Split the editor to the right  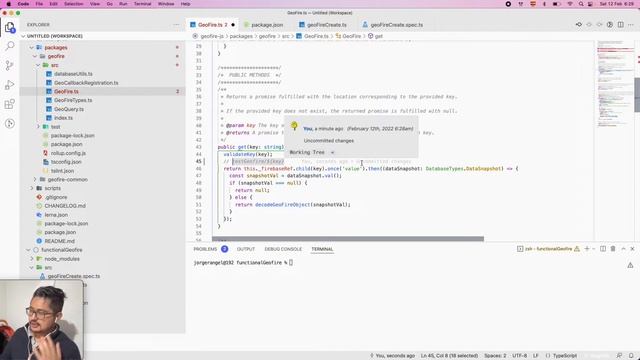click(620, 25)
